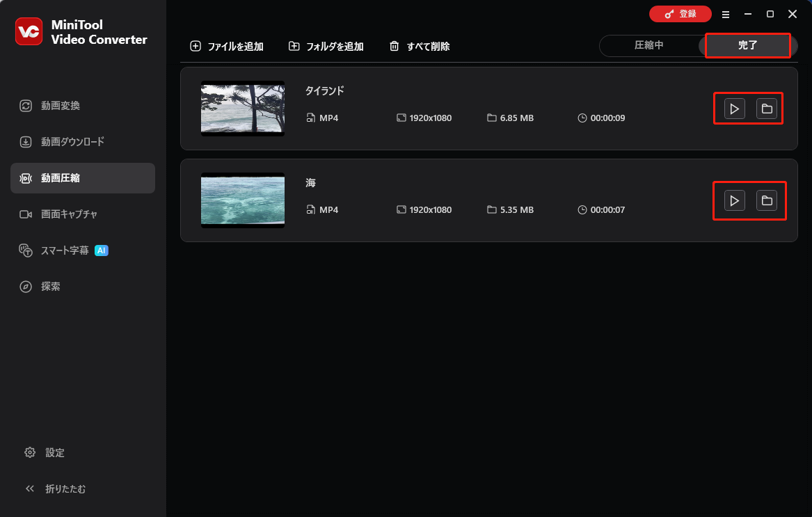Add files using ファイルを追加
Image resolution: width=812 pixels, height=517 pixels.
pyautogui.click(x=228, y=46)
